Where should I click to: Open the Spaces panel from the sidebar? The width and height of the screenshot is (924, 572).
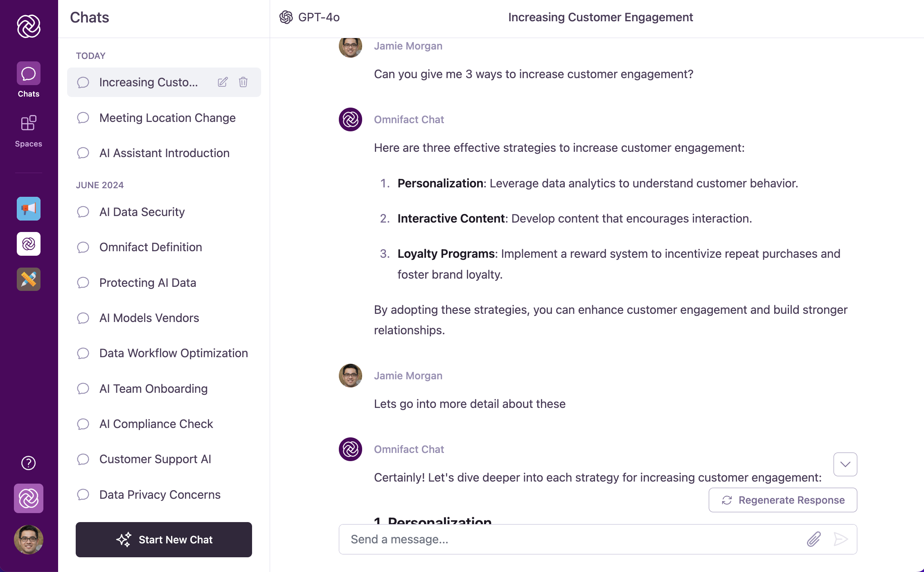tap(28, 130)
